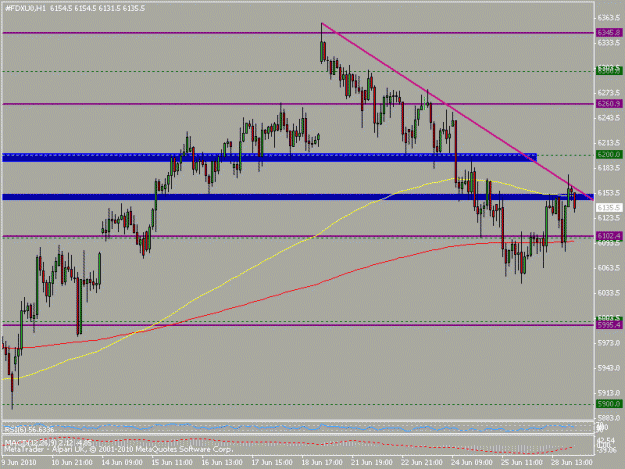Click the 6333.5 price scale value
625x469 pixels.
(x=609, y=43)
